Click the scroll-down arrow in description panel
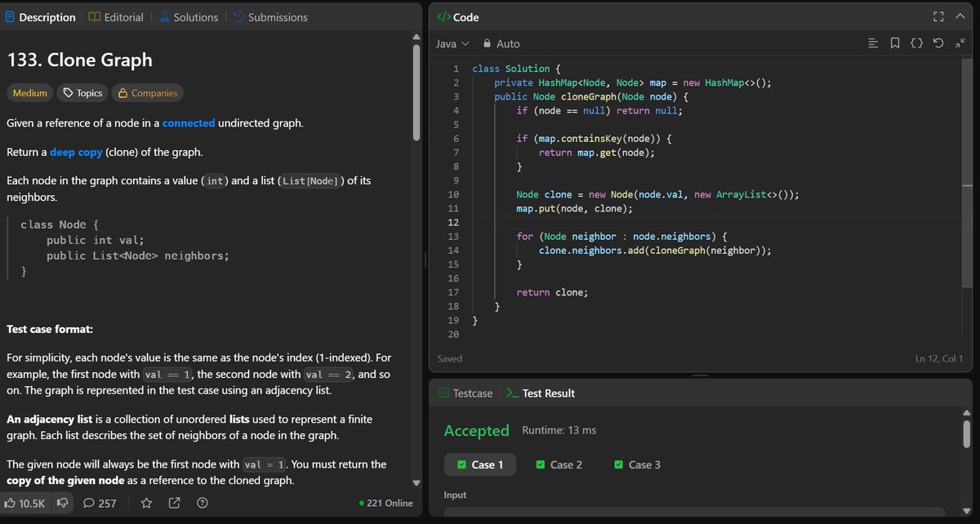The width and height of the screenshot is (980, 524). click(417, 482)
